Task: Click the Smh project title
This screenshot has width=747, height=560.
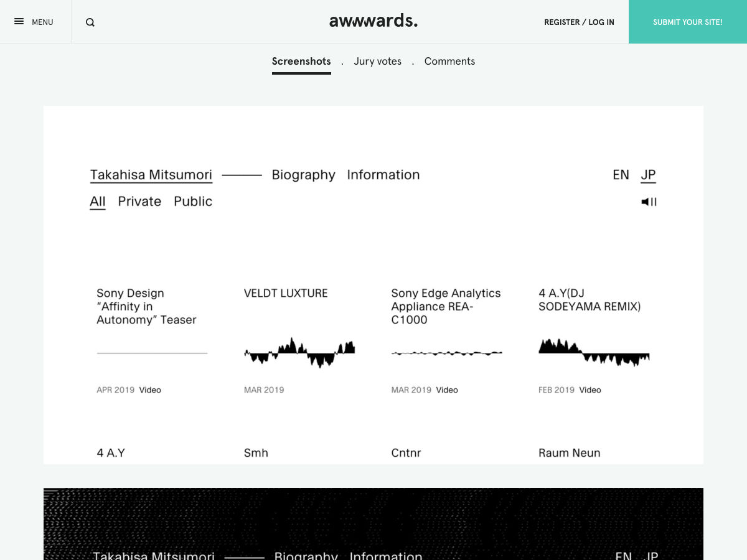Action: tap(256, 453)
